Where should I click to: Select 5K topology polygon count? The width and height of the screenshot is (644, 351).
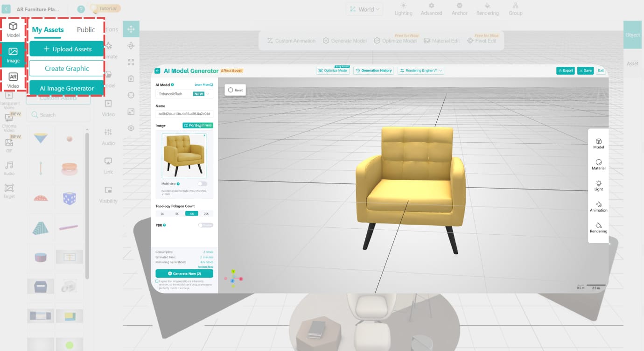pos(177,213)
